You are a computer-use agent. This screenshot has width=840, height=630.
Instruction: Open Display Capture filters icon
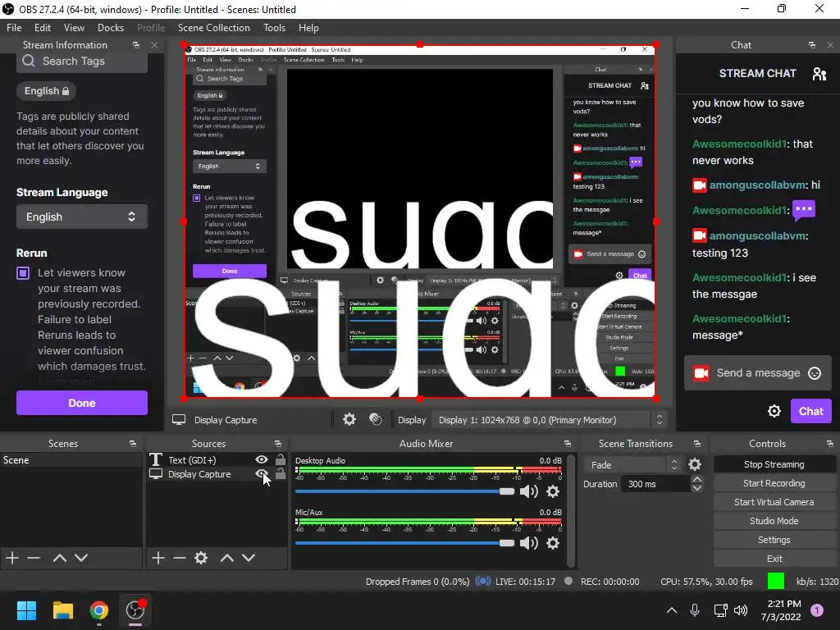tap(376, 419)
